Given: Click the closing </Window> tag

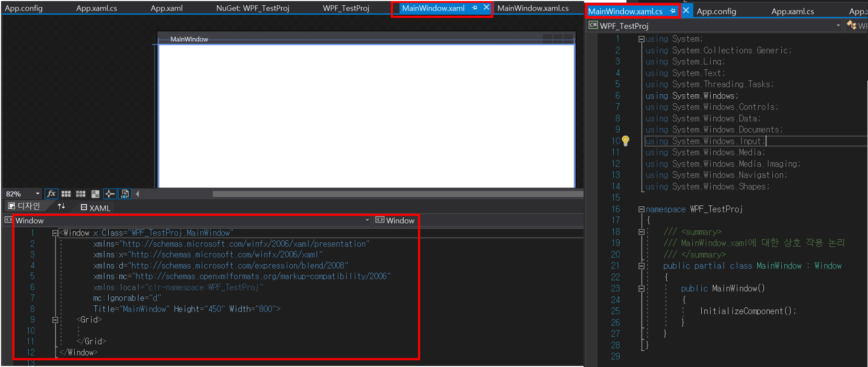Looking at the screenshot, I should pyautogui.click(x=79, y=352).
